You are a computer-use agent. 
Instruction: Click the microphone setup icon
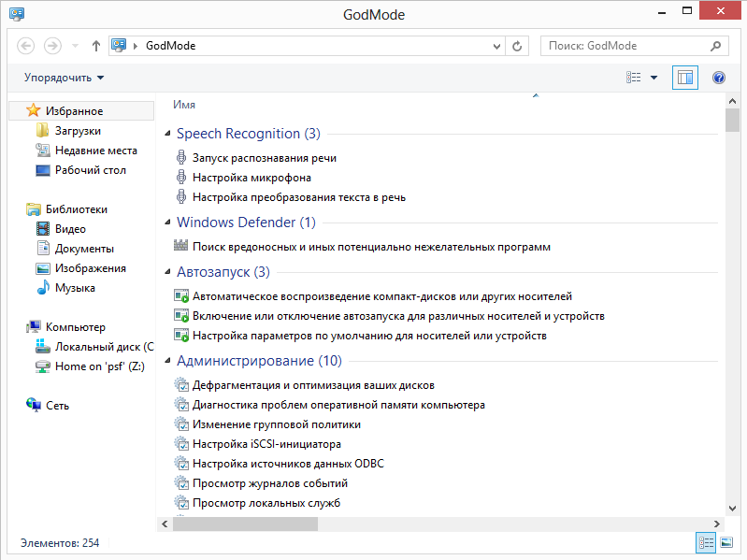click(182, 178)
